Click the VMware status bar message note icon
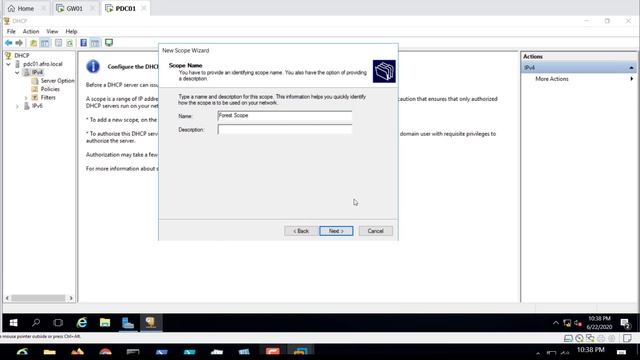 [x=627, y=338]
